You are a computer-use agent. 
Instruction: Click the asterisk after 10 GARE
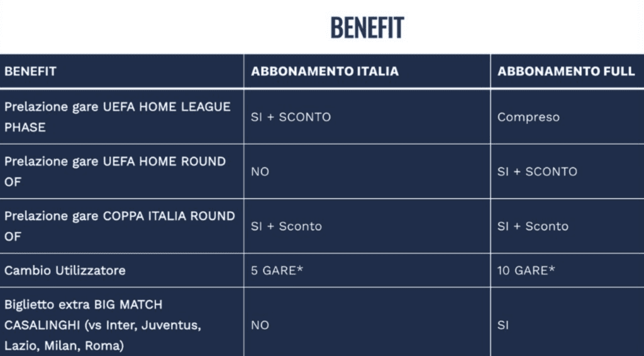pyautogui.click(x=552, y=269)
